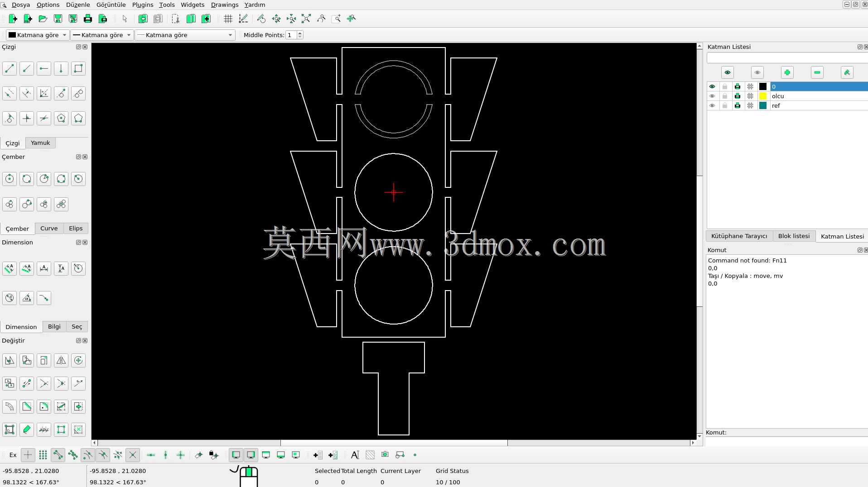The width and height of the screenshot is (868, 487).
Task: Toggle visibility of layer olcu
Action: point(712,96)
